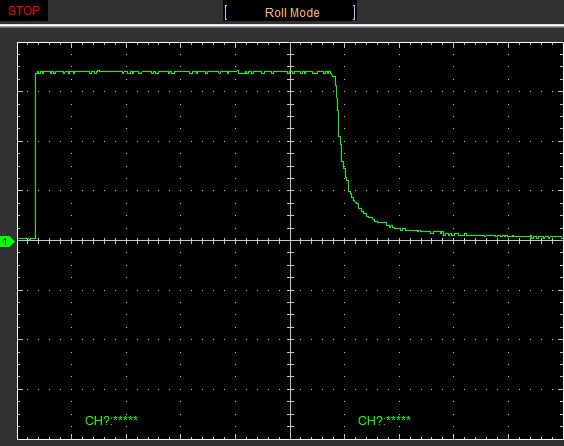The image size is (564, 446).
Task: Click the waveform's vertical rising edge
Action: (x=36, y=155)
